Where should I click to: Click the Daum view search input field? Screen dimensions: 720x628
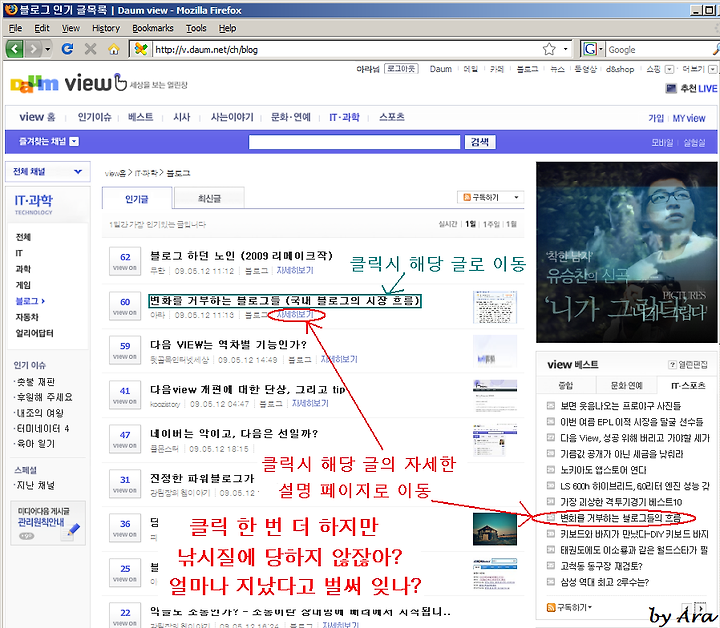point(354,142)
